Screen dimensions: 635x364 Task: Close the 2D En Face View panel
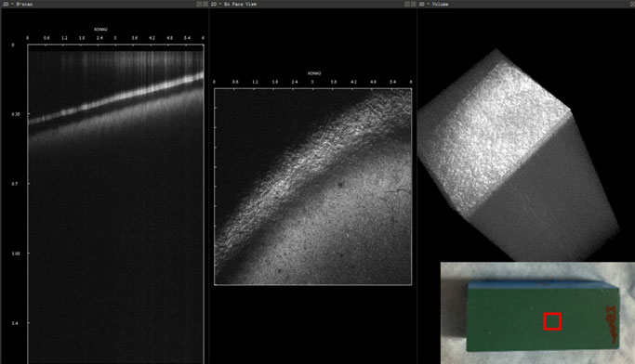[414, 4]
